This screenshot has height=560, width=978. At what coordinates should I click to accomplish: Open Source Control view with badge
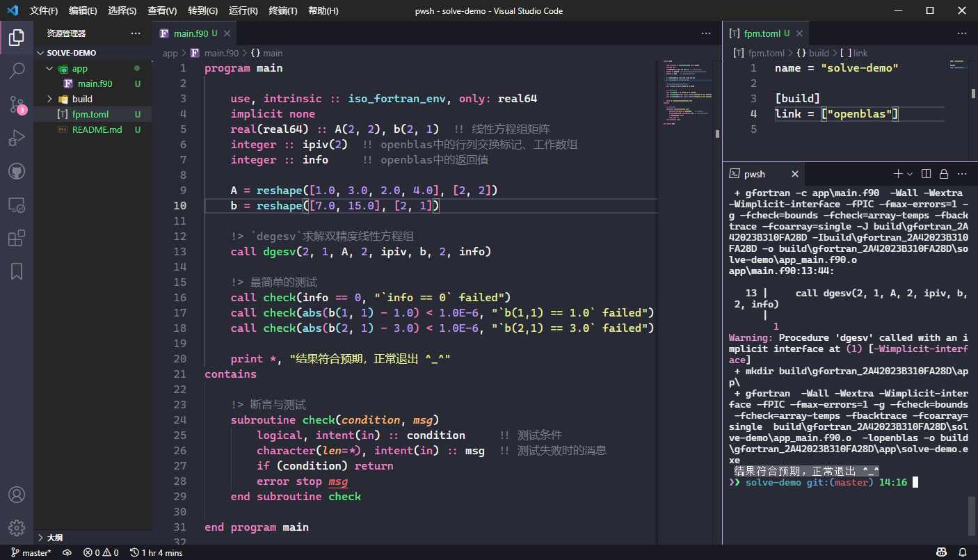[x=17, y=104]
